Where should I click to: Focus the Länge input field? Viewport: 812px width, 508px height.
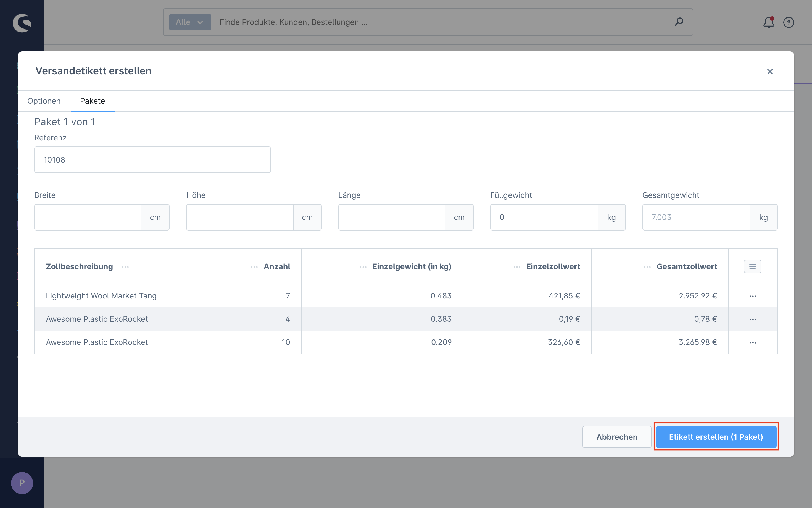click(x=392, y=217)
